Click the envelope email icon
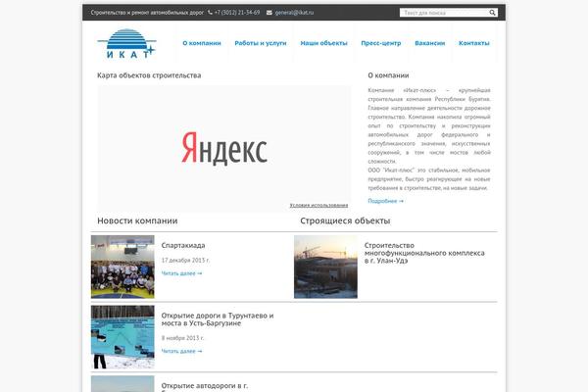The height and width of the screenshot is (392, 588). tap(269, 13)
